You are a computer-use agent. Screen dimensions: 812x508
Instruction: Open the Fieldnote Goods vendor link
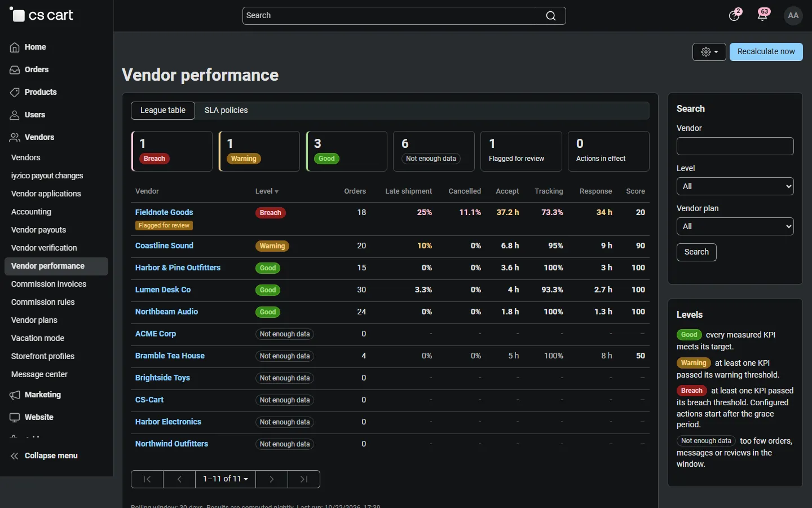(164, 212)
